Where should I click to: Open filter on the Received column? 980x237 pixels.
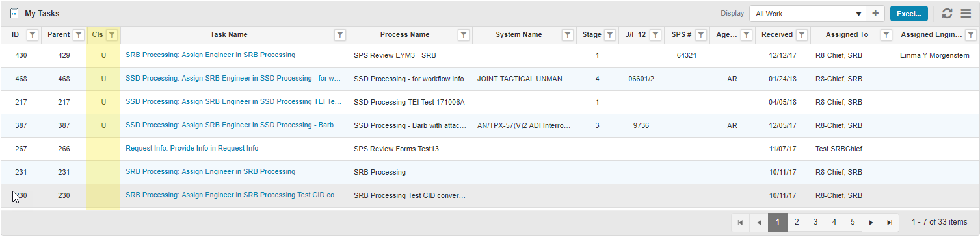[802, 35]
